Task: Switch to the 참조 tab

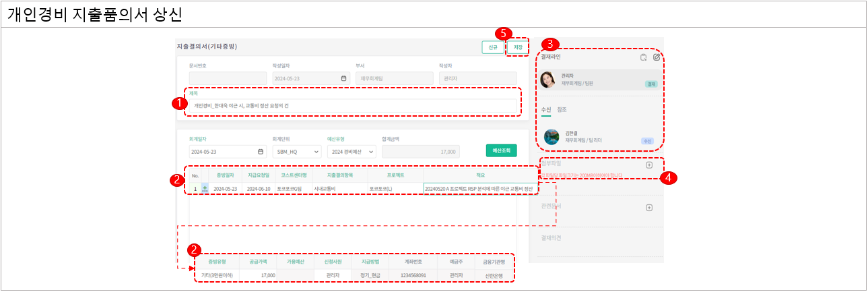Action: coord(562,109)
